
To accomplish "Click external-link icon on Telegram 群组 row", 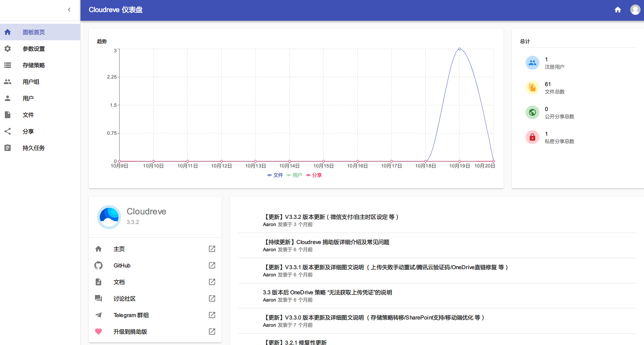I will (212, 315).
